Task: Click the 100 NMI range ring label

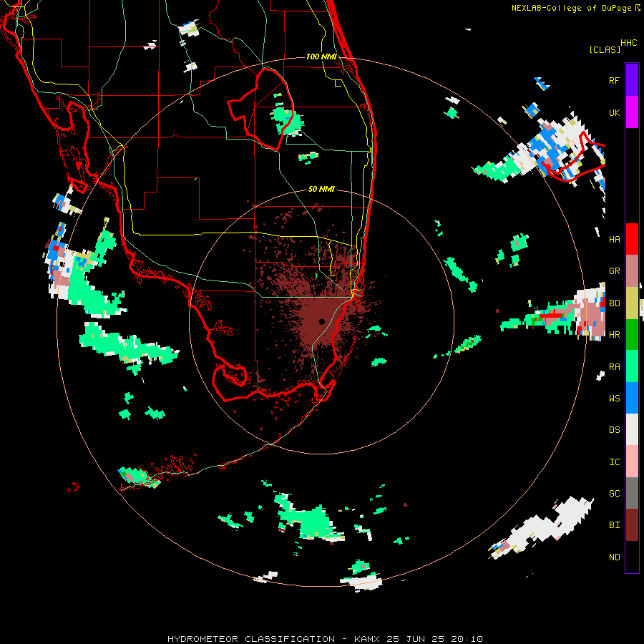Action: [x=321, y=57]
